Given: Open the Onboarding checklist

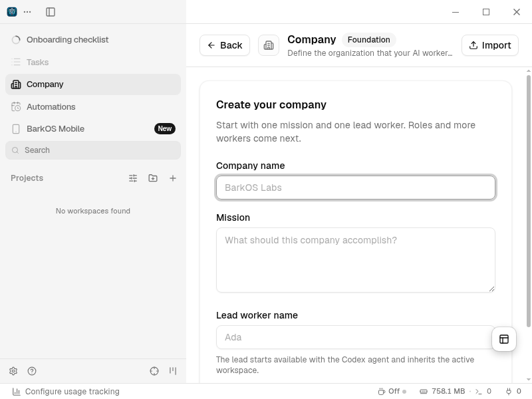Looking at the screenshot, I should pyautogui.click(x=93, y=40).
